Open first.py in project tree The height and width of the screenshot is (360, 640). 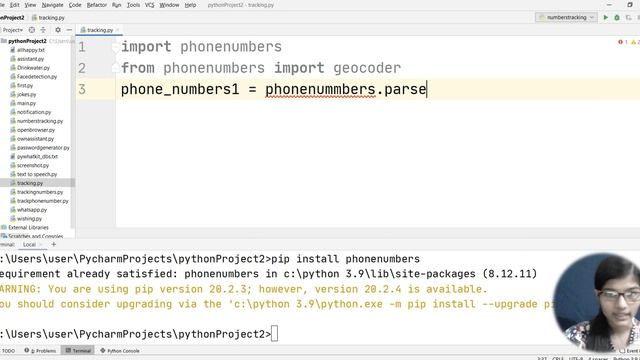[x=25, y=86]
